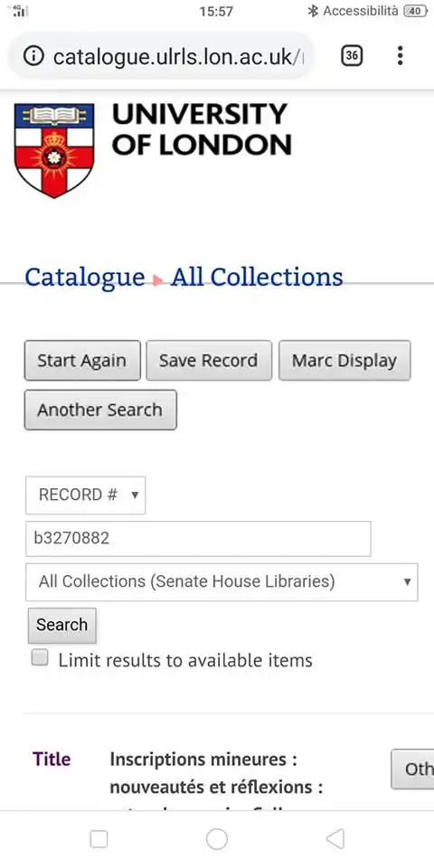Click the Search button below collections
Image resolution: width=434 pixels, height=868 pixels.
pos(62,625)
